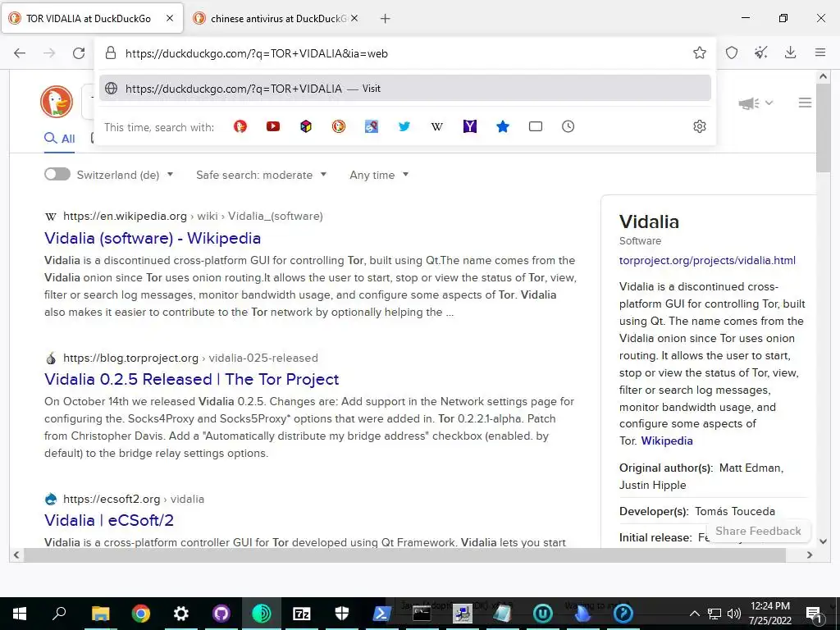
Task: Open the taskbar clock showing 12:24 PM
Action: pos(769,614)
